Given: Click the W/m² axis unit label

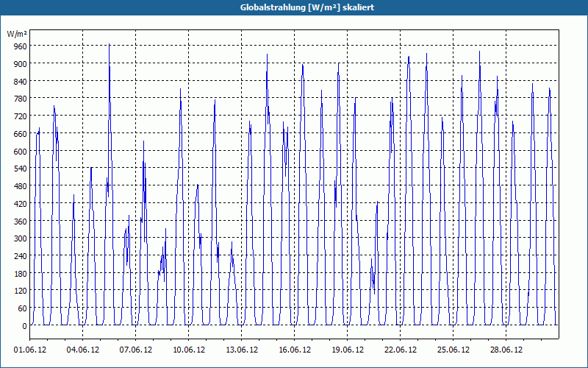Looking at the screenshot, I should (17, 34).
